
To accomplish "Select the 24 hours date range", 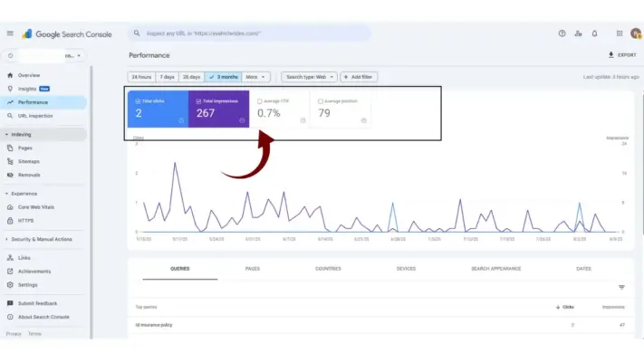I will (x=141, y=77).
